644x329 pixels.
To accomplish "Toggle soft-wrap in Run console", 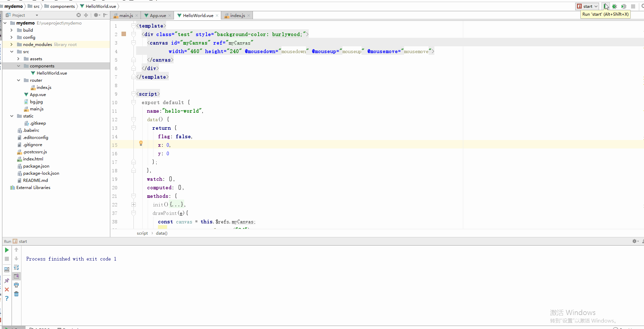I will coord(16,268).
